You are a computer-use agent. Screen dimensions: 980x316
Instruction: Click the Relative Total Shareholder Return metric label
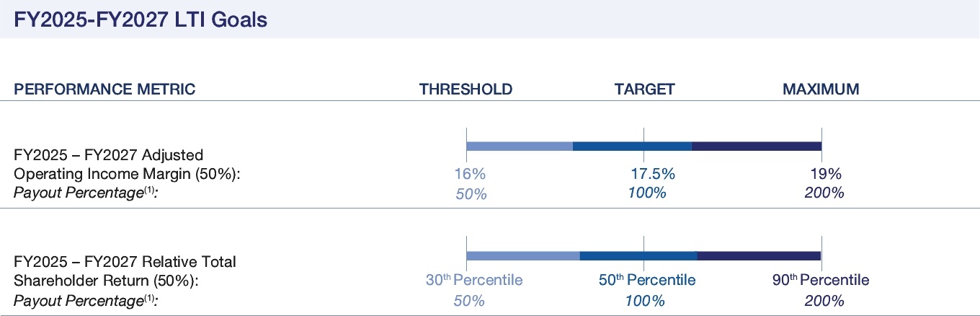click(x=125, y=271)
